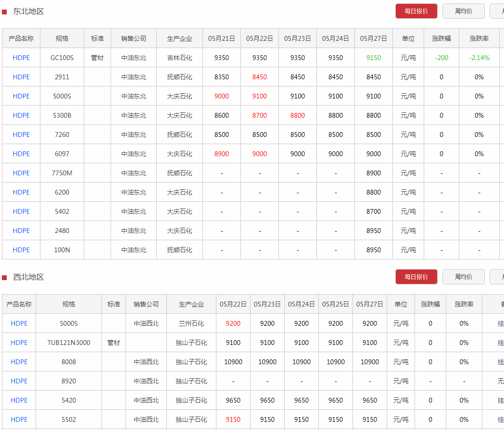Click red price 9200 in 兰州石化 row
Viewport: 504px width, 430px height.
pyautogui.click(x=233, y=323)
